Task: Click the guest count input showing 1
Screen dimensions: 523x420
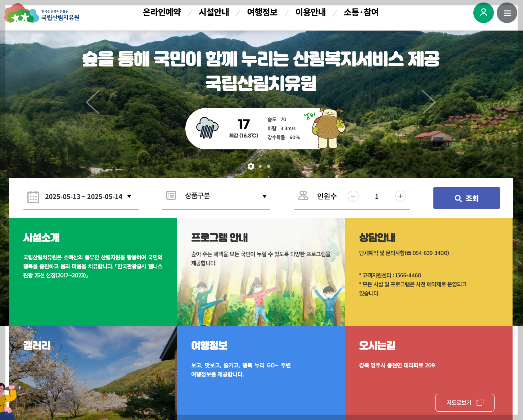Action: pyautogui.click(x=377, y=197)
